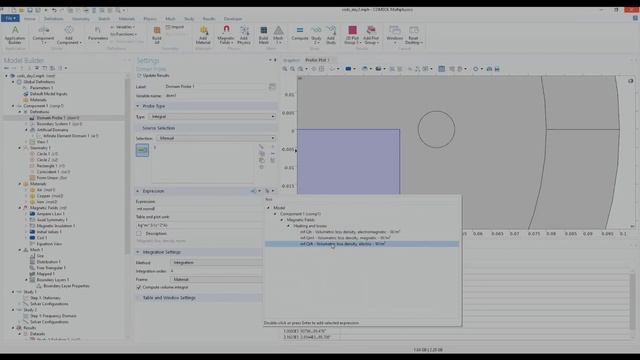Select Free Triangular 1 mesh node

[51, 268]
